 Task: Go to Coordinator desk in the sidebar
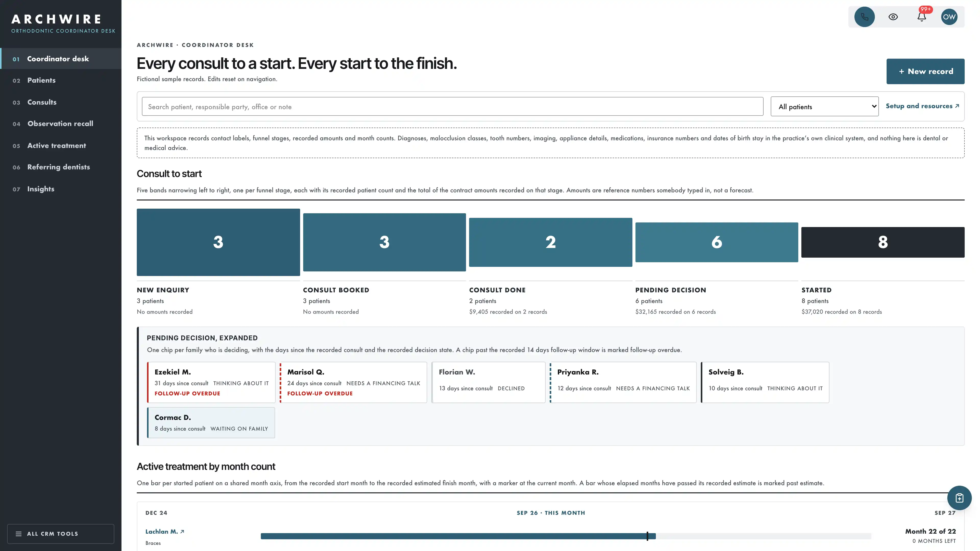tap(61, 59)
